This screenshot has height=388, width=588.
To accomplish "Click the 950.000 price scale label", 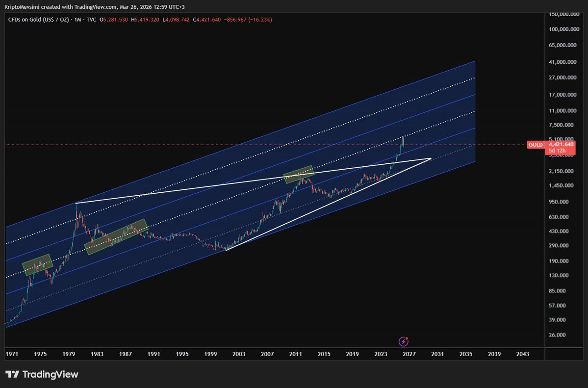I will pyautogui.click(x=559, y=202).
